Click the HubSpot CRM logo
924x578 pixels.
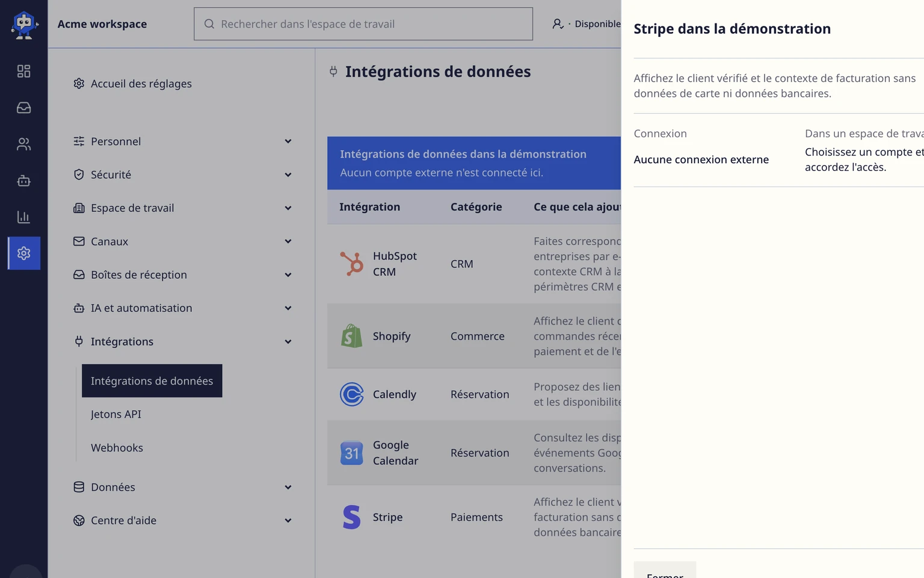coord(351,264)
